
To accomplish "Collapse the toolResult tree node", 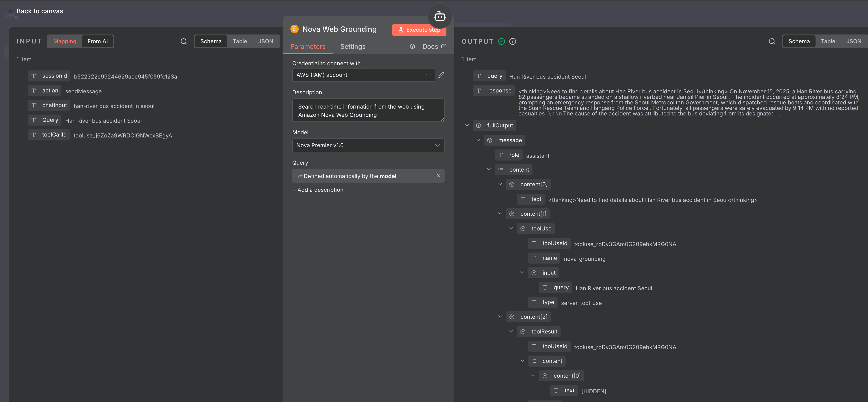I will coord(511,331).
